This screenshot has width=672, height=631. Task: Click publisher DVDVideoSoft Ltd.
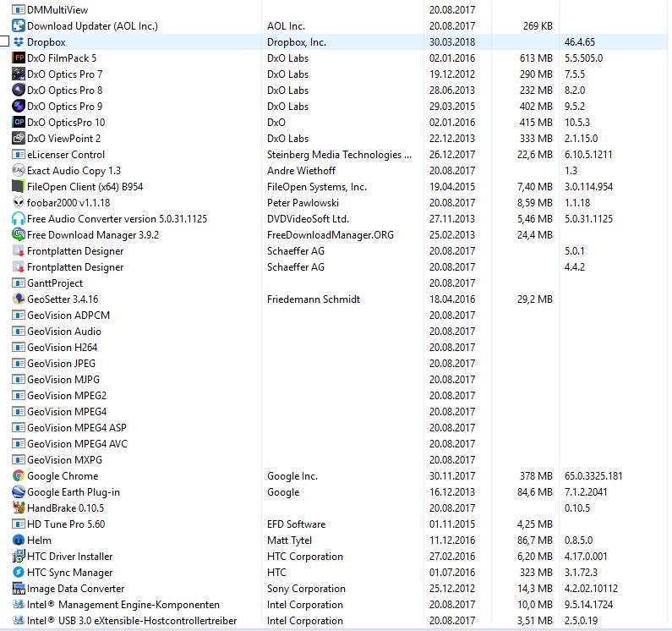(x=308, y=219)
